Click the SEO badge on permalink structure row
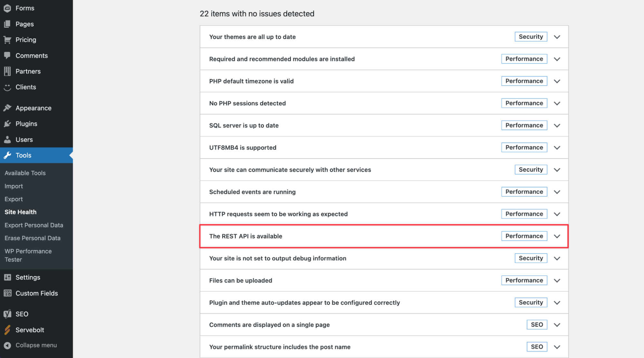 (537, 347)
